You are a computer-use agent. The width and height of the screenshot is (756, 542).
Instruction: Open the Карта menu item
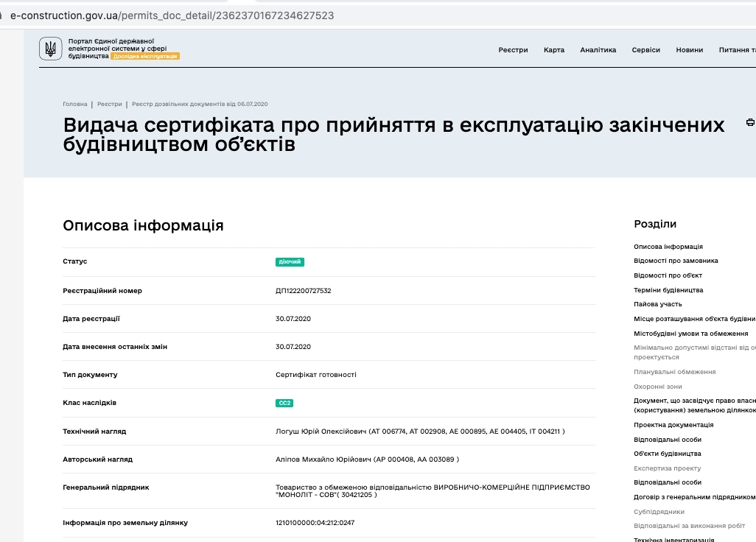point(554,50)
